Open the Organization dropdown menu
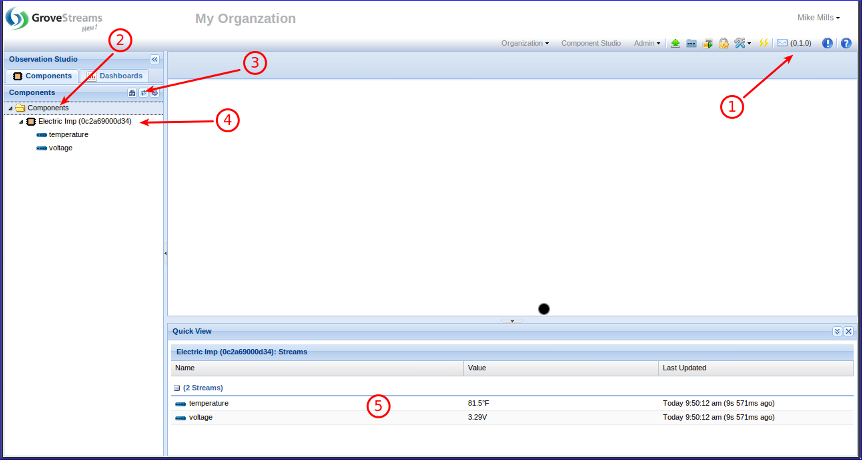Image resolution: width=862 pixels, height=460 pixels. click(x=524, y=43)
